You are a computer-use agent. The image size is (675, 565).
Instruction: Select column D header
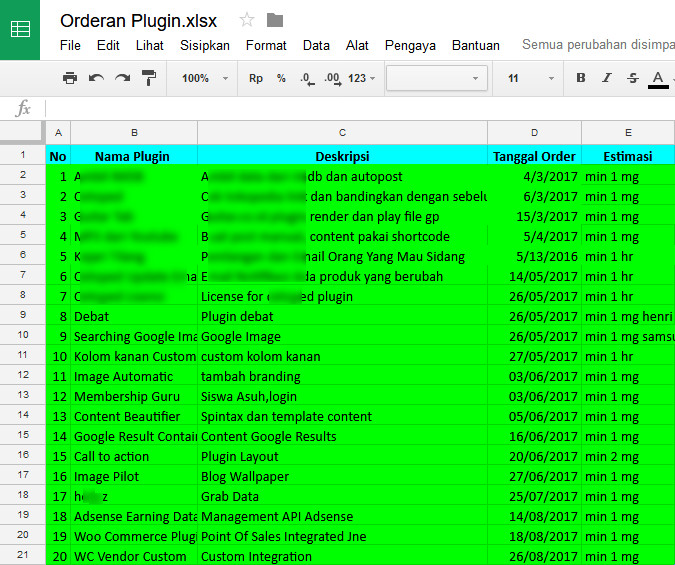click(534, 133)
